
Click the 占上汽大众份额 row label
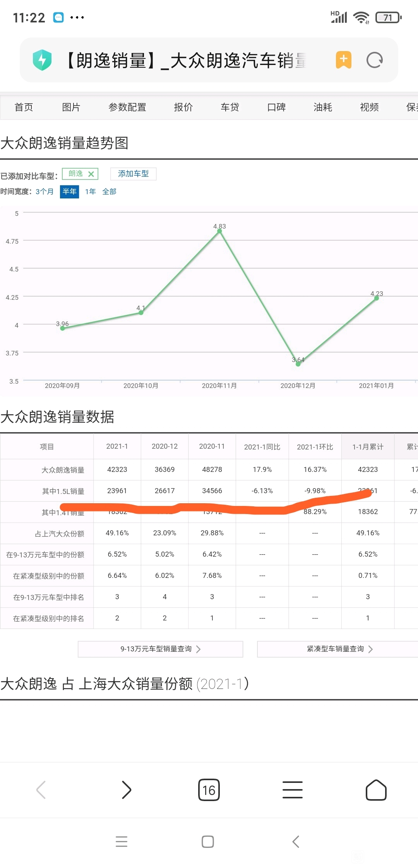click(60, 534)
